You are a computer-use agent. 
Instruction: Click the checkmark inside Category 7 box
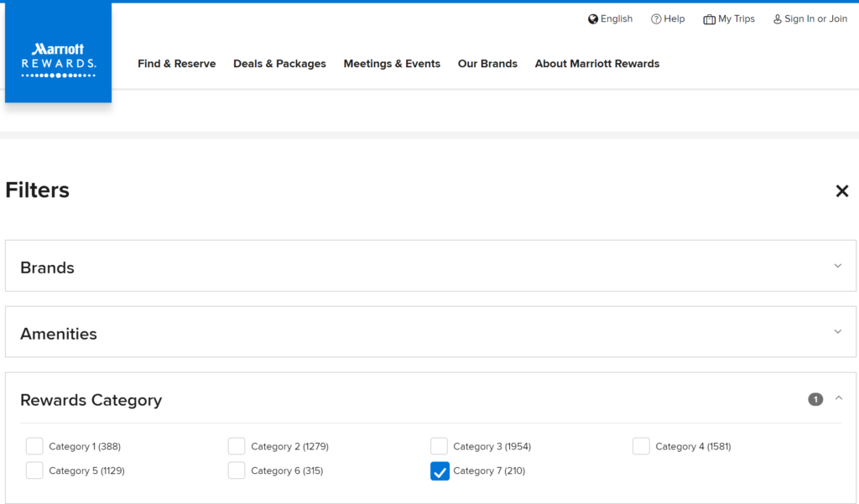pyautogui.click(x=440, y=470)
